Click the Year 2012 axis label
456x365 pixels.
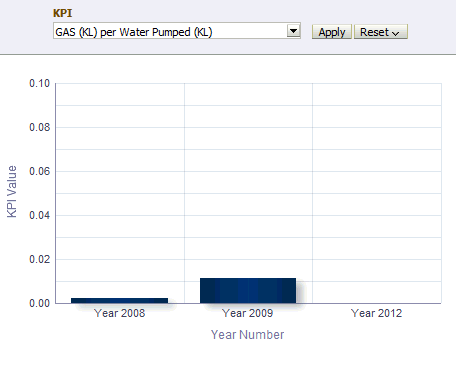(x=377, y=313)
